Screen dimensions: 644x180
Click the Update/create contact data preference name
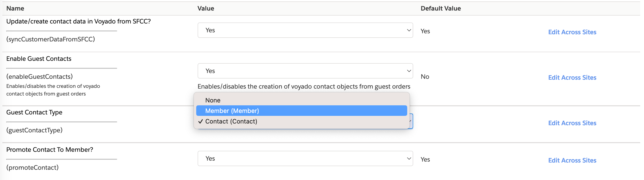79,21
